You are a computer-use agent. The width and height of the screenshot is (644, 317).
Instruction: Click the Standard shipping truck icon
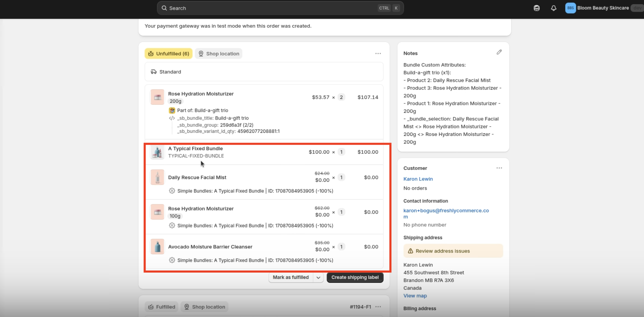154,72
